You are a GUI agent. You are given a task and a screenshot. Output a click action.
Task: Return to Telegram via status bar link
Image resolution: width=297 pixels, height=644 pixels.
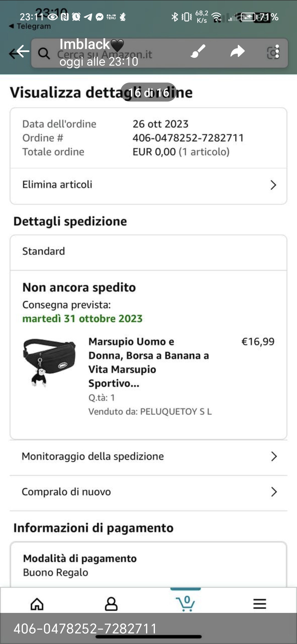[30, 26]
